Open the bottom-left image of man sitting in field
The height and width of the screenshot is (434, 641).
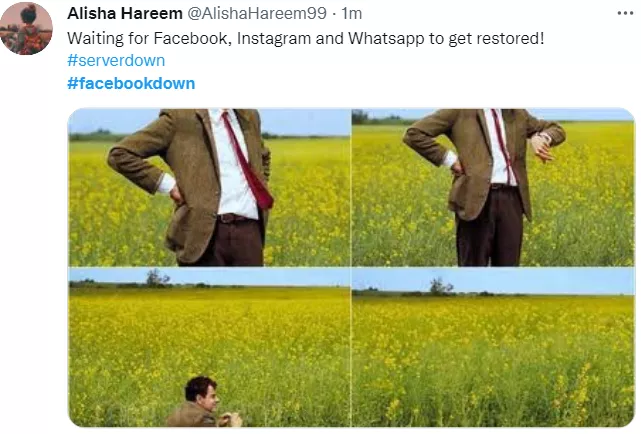click(x=209, y=347)
